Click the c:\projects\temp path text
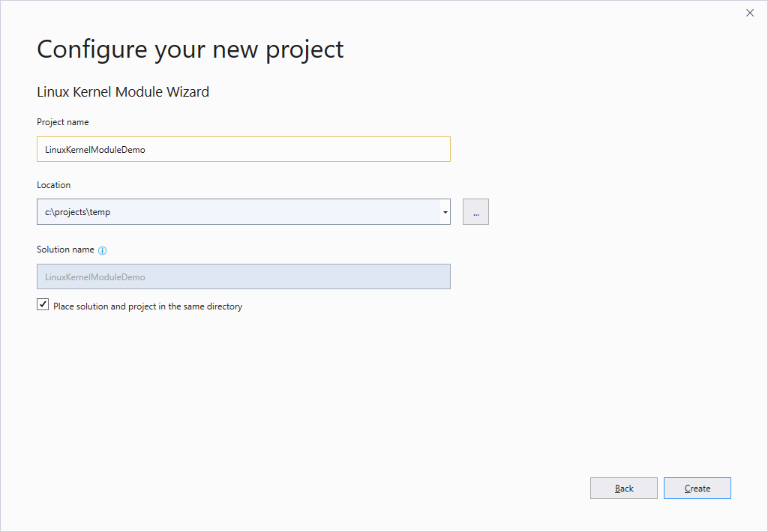The height and width of the screenshot is (532, 768). [x=77, y=212]
